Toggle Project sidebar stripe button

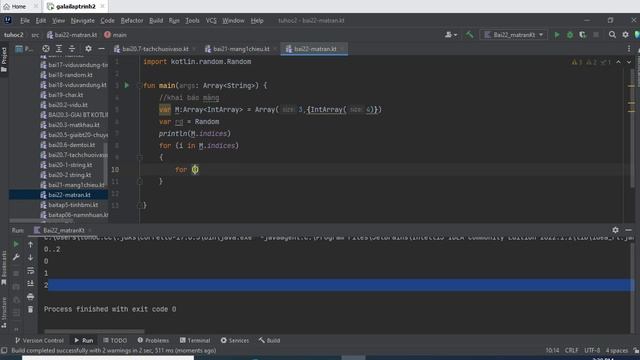[x=4, y=60]
